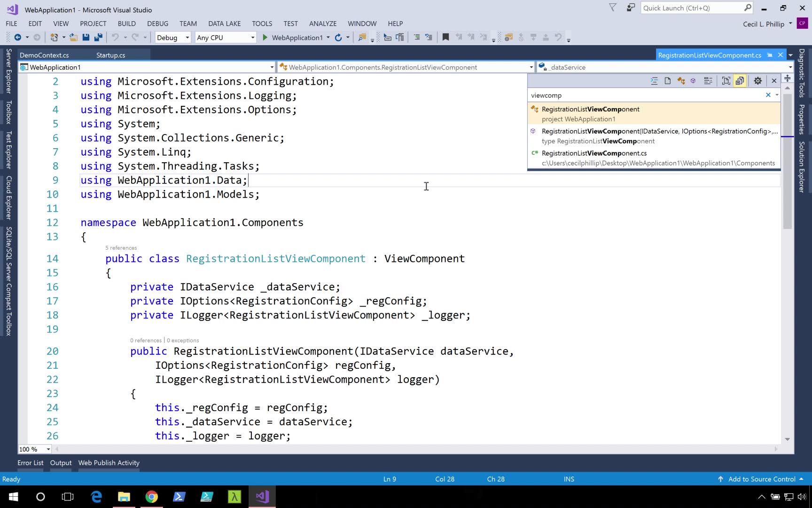The width and height of the screenshot is (812, 508).
Task: Filter Go To results by line number
Action: click(654, 81)
